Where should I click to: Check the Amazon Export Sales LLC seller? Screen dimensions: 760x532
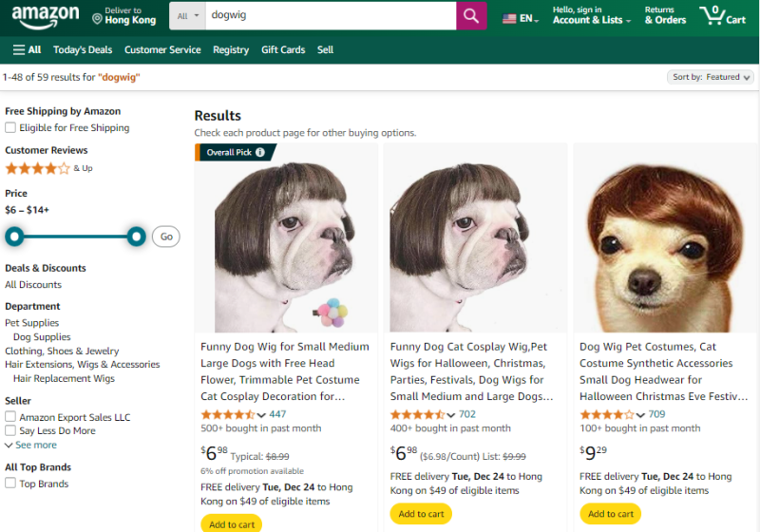click(x=10, y=417)
